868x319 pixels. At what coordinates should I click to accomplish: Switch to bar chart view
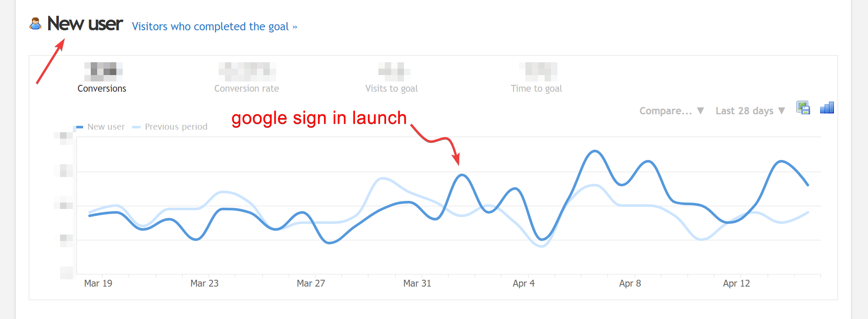827,108
